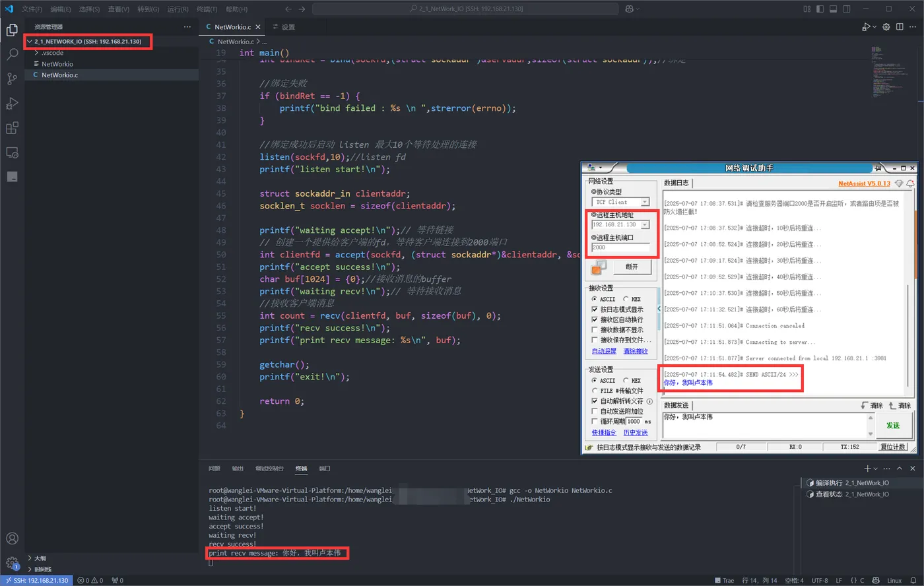Collapse NetAssist left settings panel arrow
The width and height of the screenshot is (924, 586).
tap(659, 308)
